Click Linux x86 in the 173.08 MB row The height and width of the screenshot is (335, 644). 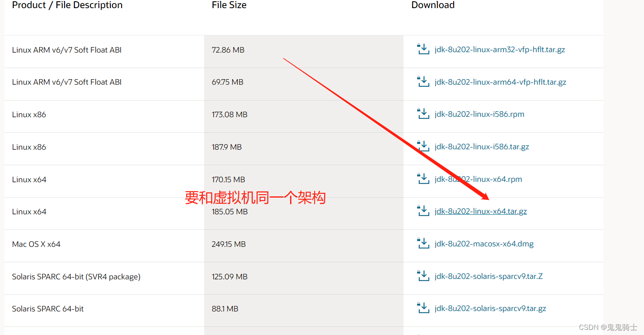click(x=29, y=115)
